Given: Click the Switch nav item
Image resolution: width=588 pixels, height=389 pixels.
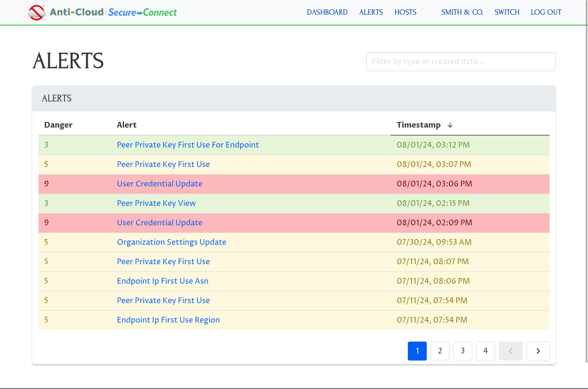Looking at the screenshot, I should pyautogui.click(x=507, y=12).
